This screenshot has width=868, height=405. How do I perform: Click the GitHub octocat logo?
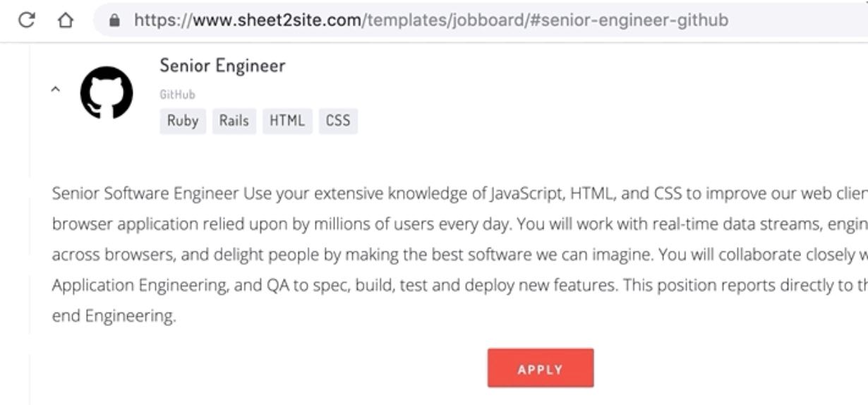[x=107, y=92]
